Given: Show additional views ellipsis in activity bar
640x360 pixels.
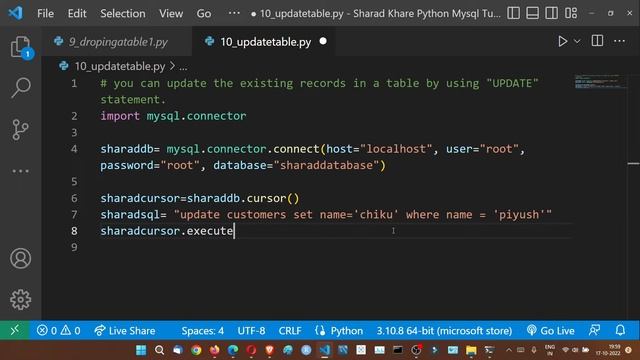Looking at the screenshot, I should coord(20,171).
